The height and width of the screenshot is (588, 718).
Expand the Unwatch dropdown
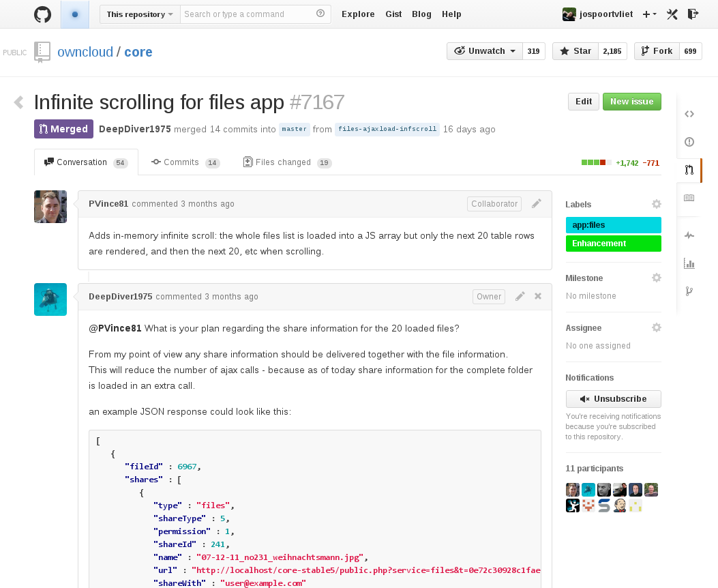[485, 51]
